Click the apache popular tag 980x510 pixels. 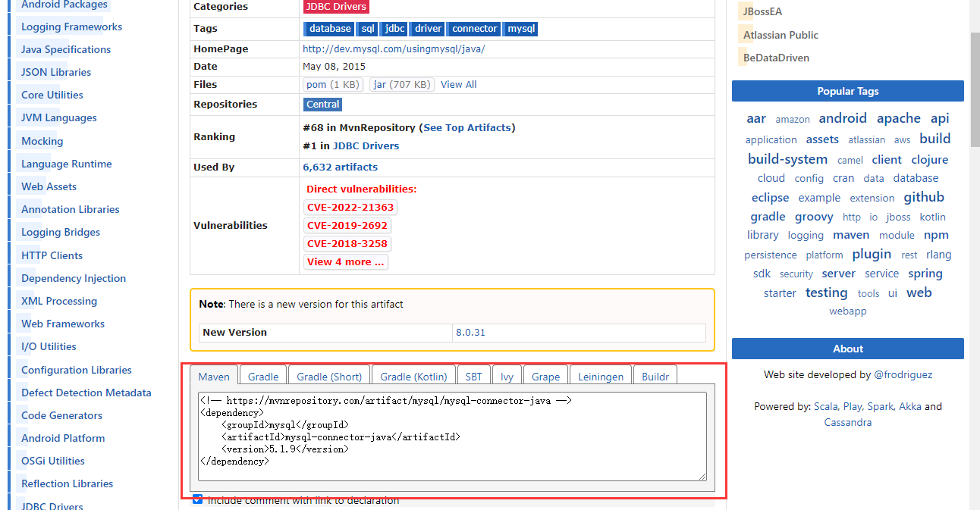tap(899, 118)
